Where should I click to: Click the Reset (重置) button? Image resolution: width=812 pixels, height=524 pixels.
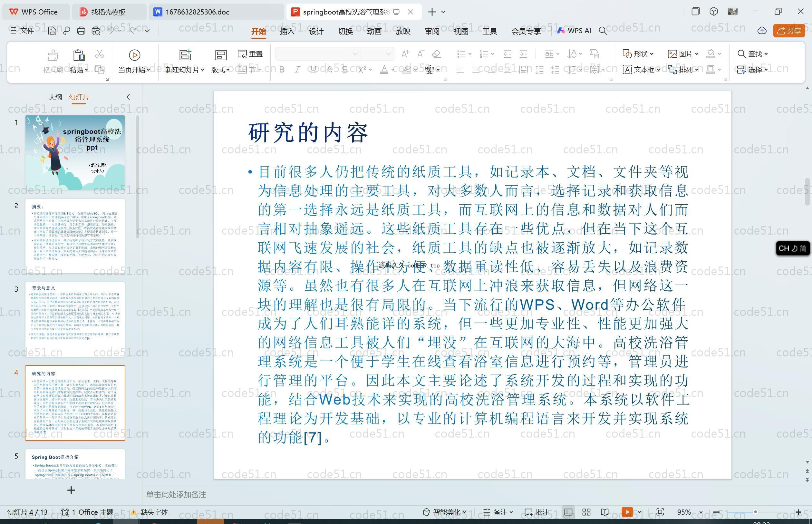[250, 54]
